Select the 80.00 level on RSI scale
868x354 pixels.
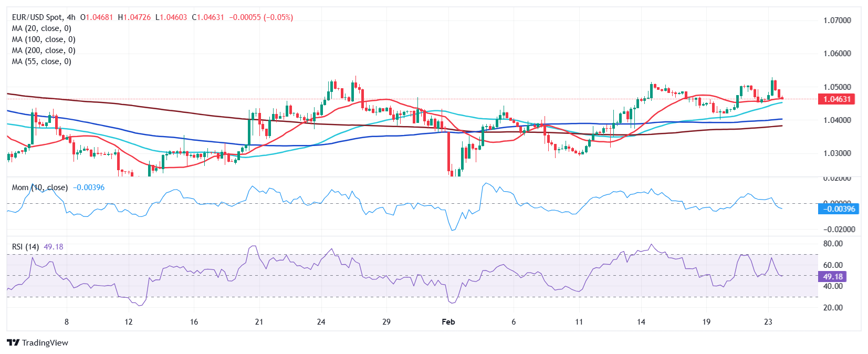pyautogui.click(x=833, y=244)
